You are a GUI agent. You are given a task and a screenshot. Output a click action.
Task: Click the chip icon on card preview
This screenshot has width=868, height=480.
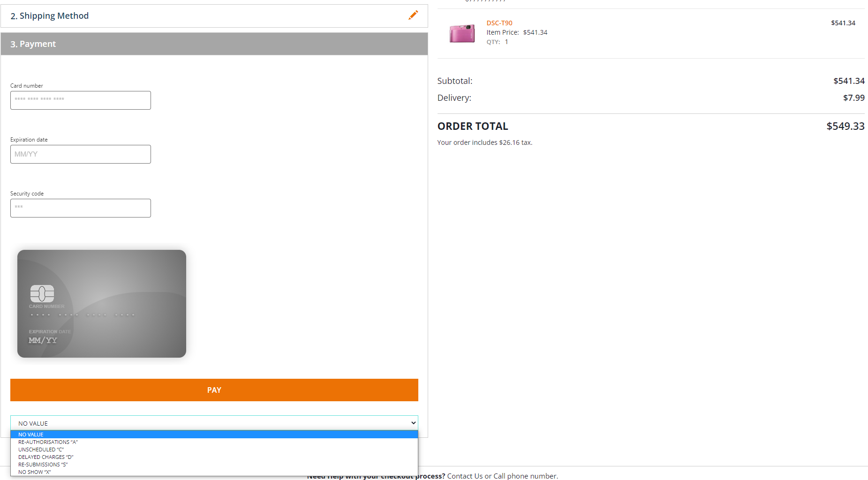(42, 293)
